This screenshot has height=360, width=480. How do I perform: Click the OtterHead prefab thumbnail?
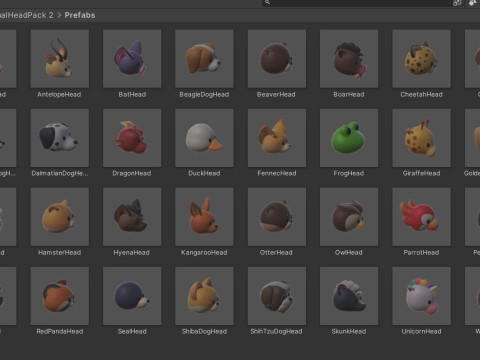[277, 217]
